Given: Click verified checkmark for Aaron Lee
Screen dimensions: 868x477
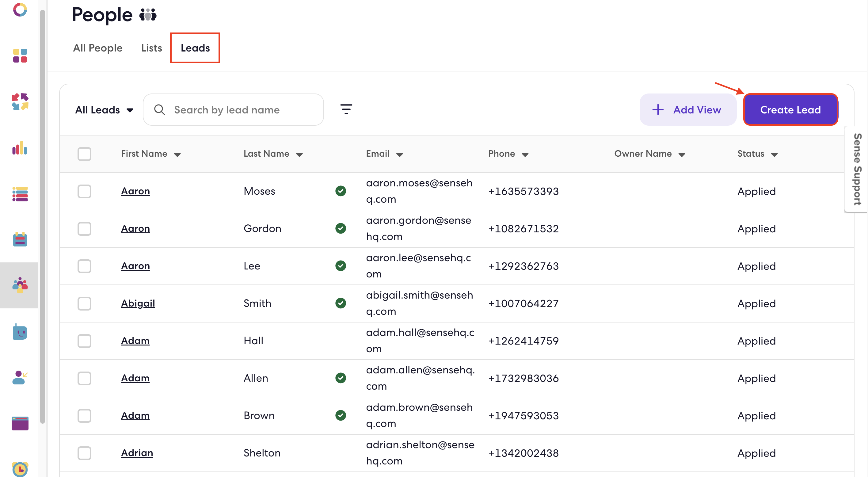Looking at the screenshot, I should (x=341, y=266).
